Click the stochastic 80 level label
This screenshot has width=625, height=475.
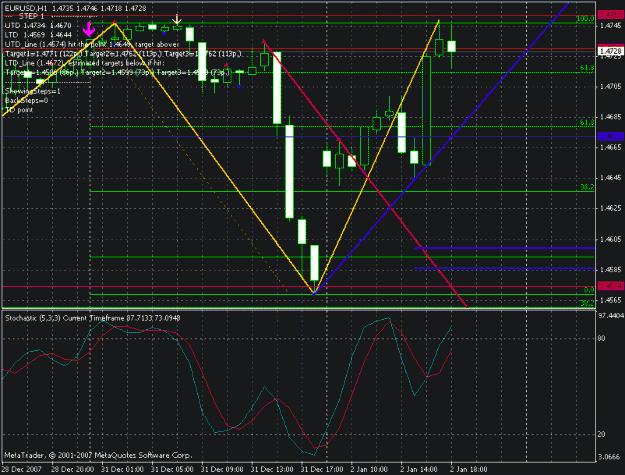click(602, 338)
